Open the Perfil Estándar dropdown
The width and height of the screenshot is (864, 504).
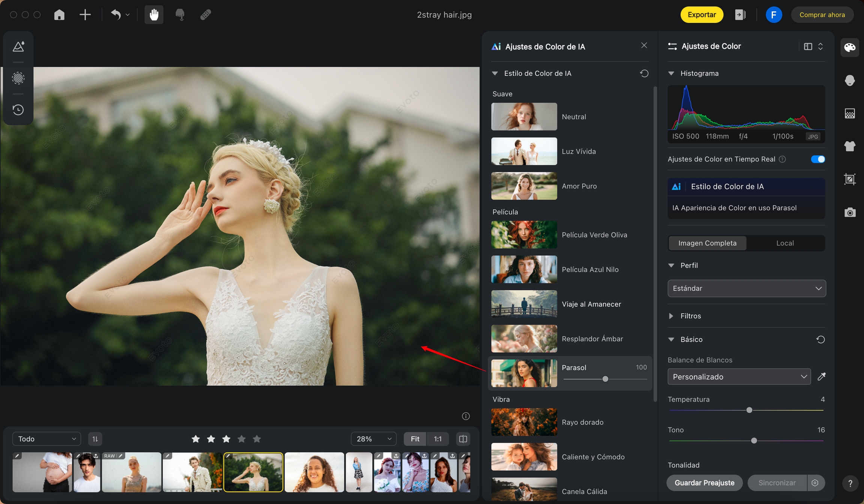click(x=746, y=288)
